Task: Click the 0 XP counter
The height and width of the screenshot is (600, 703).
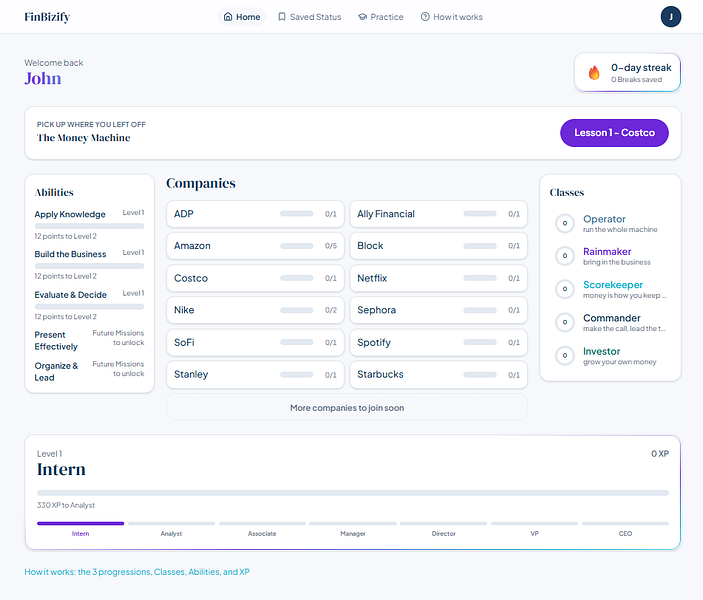Action: 660,454
